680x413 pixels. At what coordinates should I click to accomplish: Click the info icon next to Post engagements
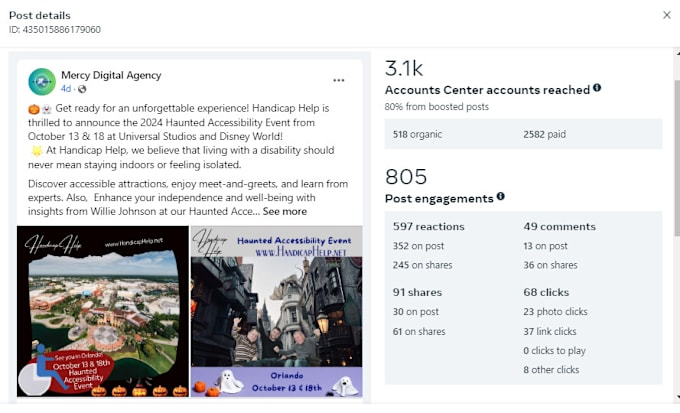pos(500,196)
